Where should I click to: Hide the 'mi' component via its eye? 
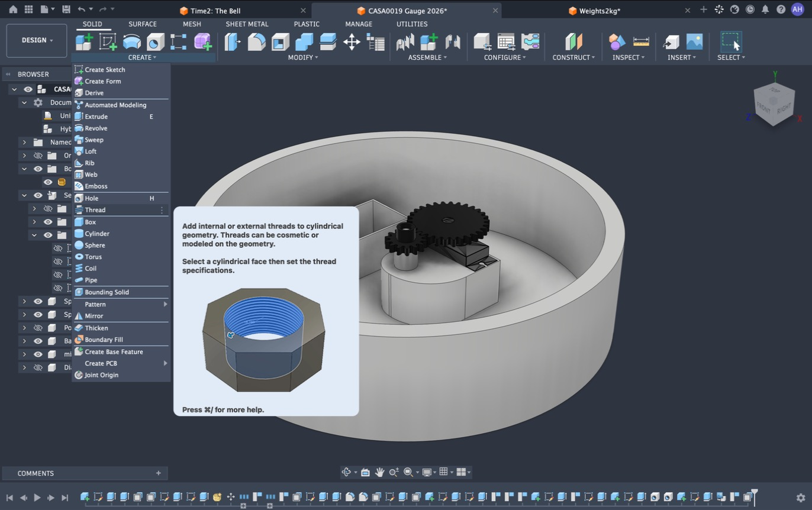click(x=38, y=354)
